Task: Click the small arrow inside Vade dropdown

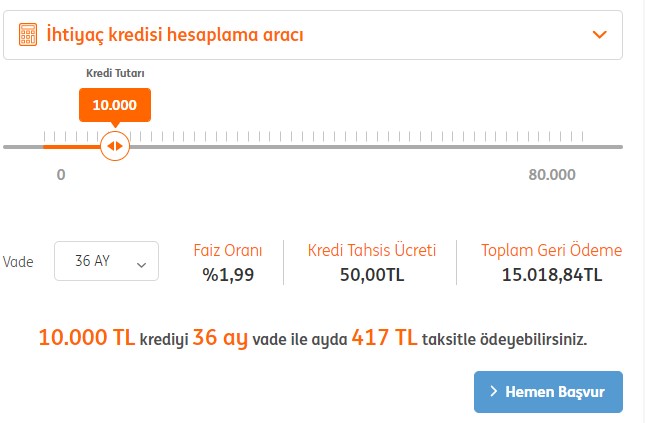Action: (142, 265)
